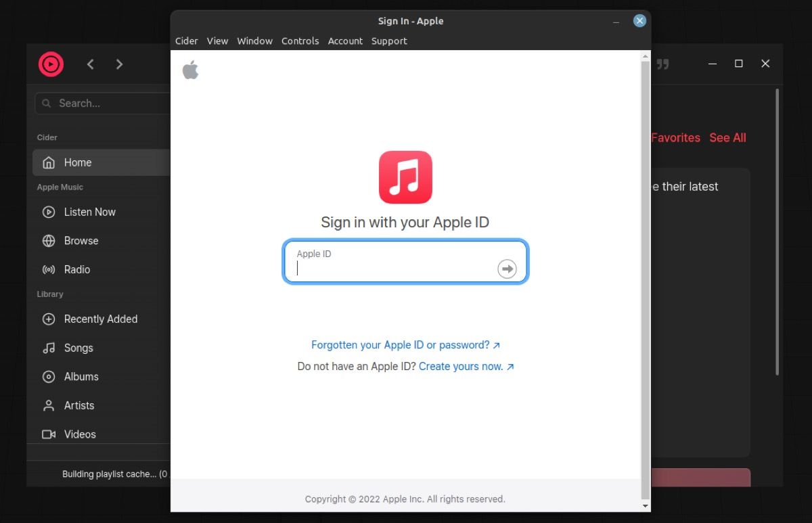Go back using the left arrow
812x523 pixels.
91,64
